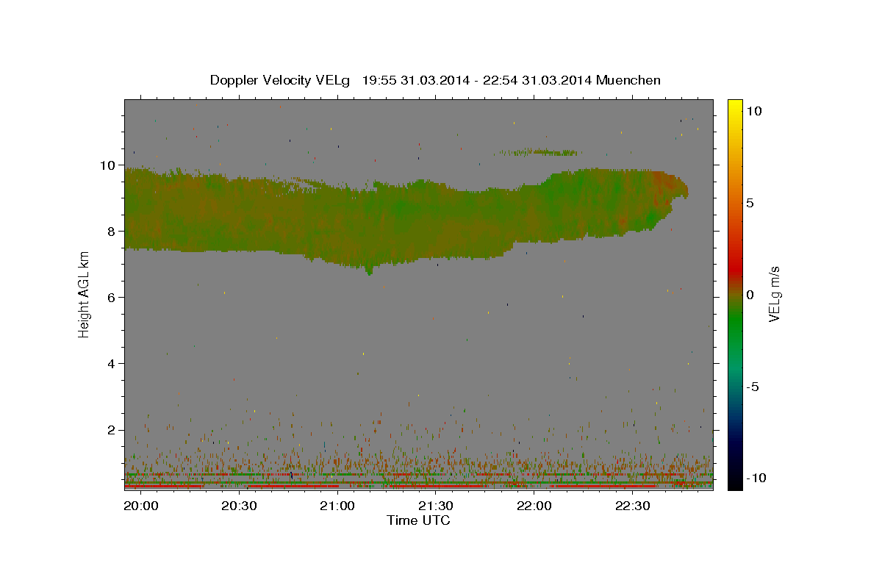Screen dimensions: 882x588
Task: Click the colorbar value label -5
Action: [752, 387]
